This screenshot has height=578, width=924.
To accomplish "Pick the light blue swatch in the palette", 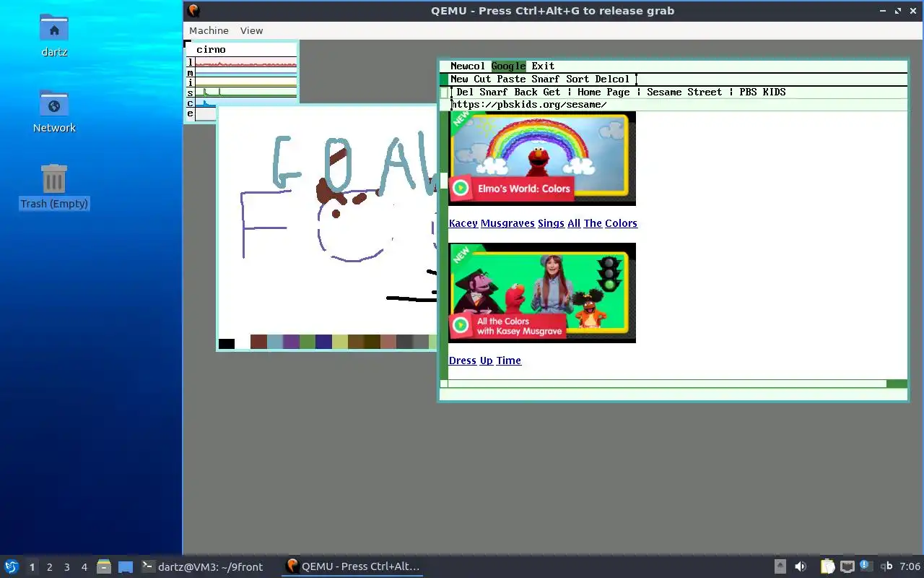I will (x=275, y=342).
